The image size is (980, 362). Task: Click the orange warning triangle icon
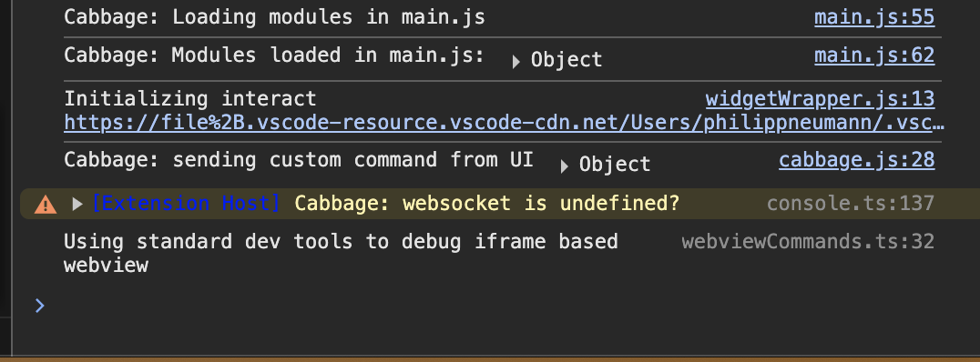click(x=45, y=204)
